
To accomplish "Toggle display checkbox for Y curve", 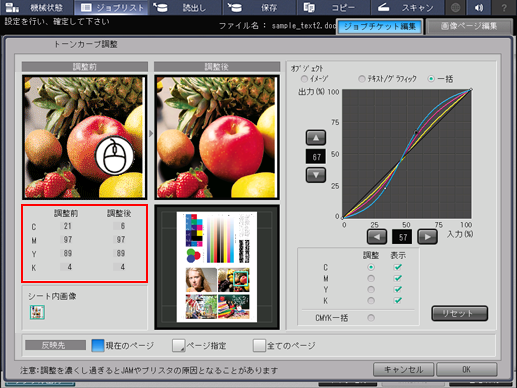I will [x=398, y=289].
